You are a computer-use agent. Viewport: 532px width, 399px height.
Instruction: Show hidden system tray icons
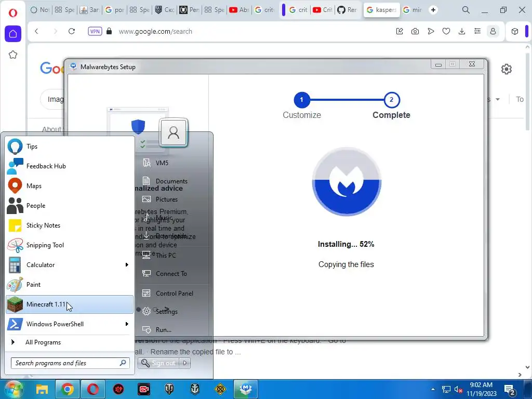[433, 389]
